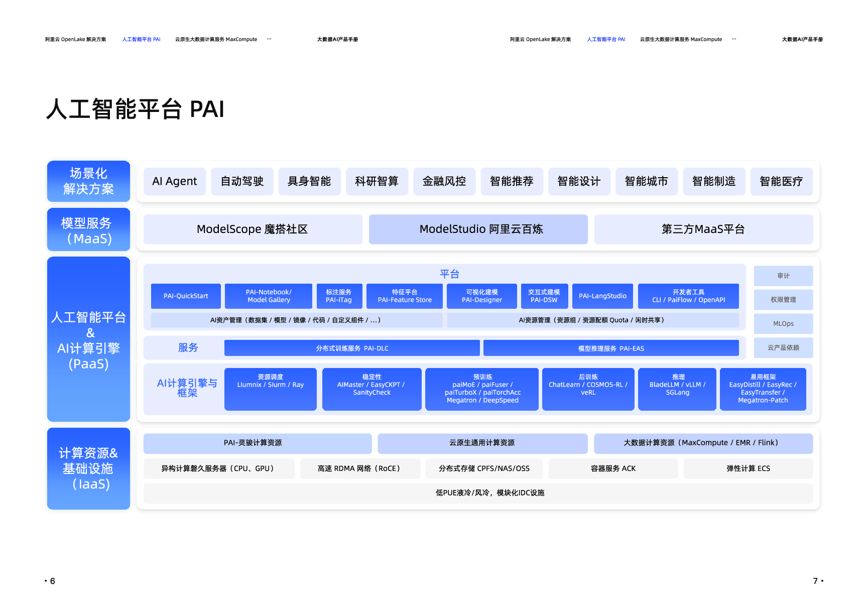868x607 pixels.
Task: Click the '金融风控' scenario box
Action: [x=444, y=181]
